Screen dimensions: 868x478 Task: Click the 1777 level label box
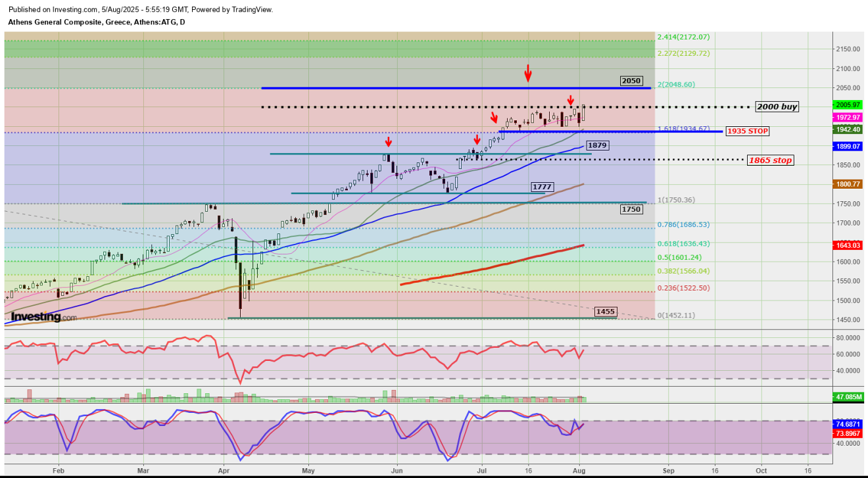(x=542, y=187)
